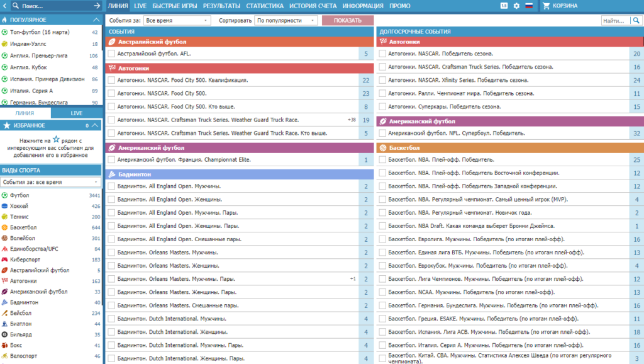This screenshot has width=644, height=364.
Task: Click the Бильярд eight-ball icon
Action: pos(4,334)
